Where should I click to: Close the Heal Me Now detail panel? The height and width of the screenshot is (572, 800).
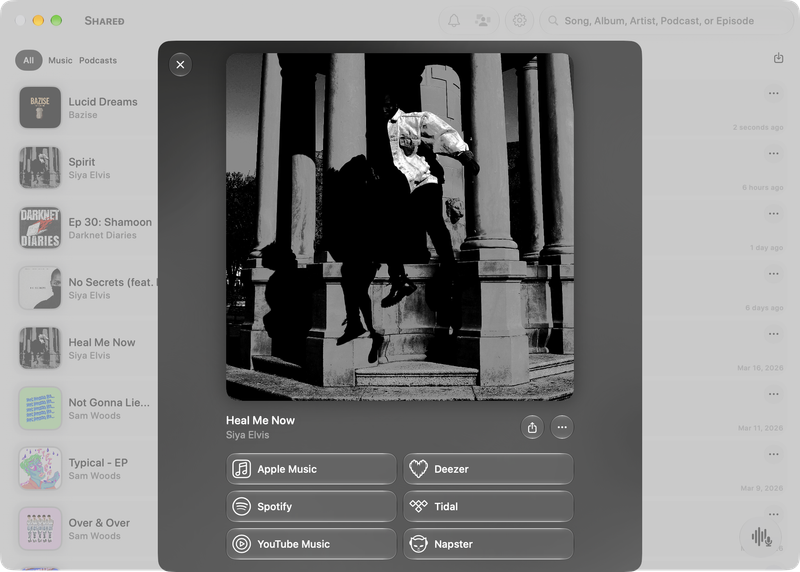pyautogui.click(x=180, y=65)
